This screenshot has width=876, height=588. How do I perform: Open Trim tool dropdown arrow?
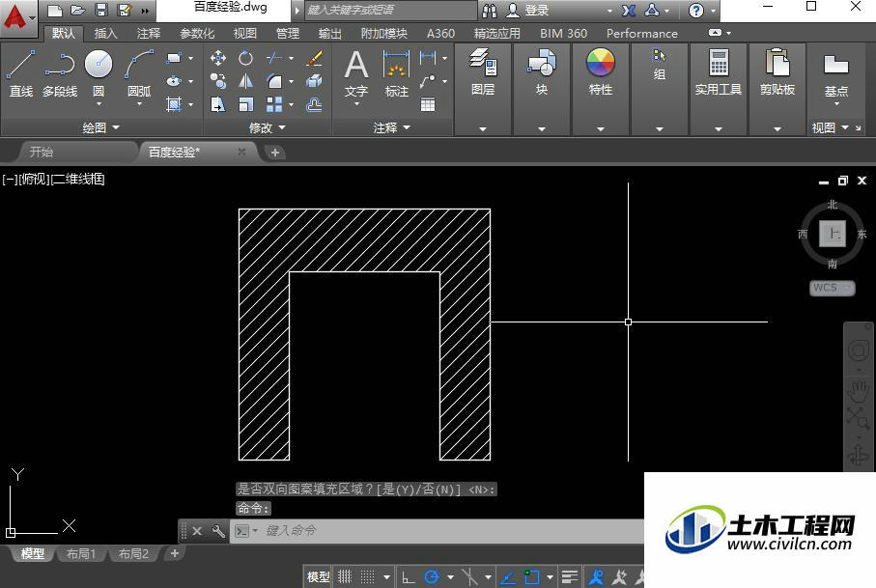coord(291,58)
